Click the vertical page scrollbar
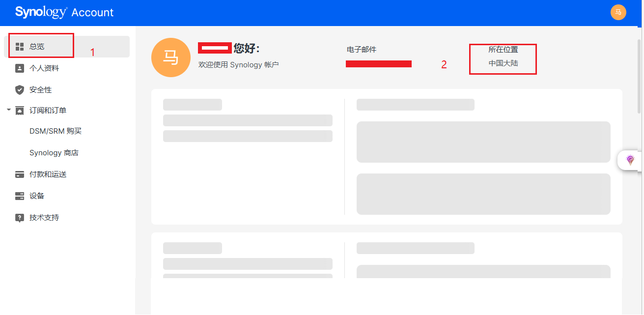Image resolution: width=644 pixels, height=315 pixels. [639, 74]
